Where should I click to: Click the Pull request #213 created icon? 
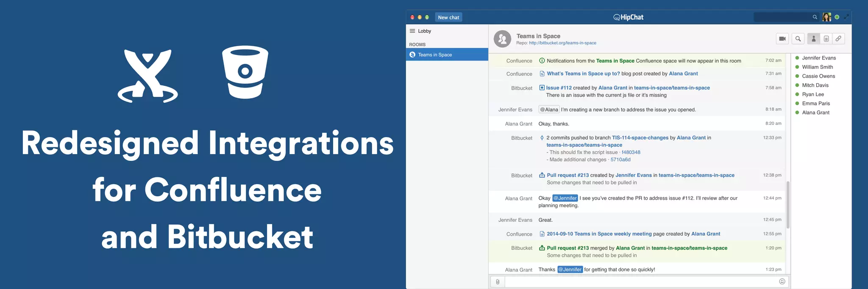pos(542,175)
